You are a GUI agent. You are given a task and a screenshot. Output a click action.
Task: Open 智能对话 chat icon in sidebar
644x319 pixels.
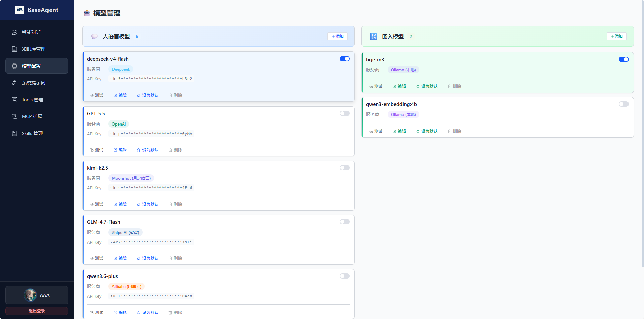14,32
